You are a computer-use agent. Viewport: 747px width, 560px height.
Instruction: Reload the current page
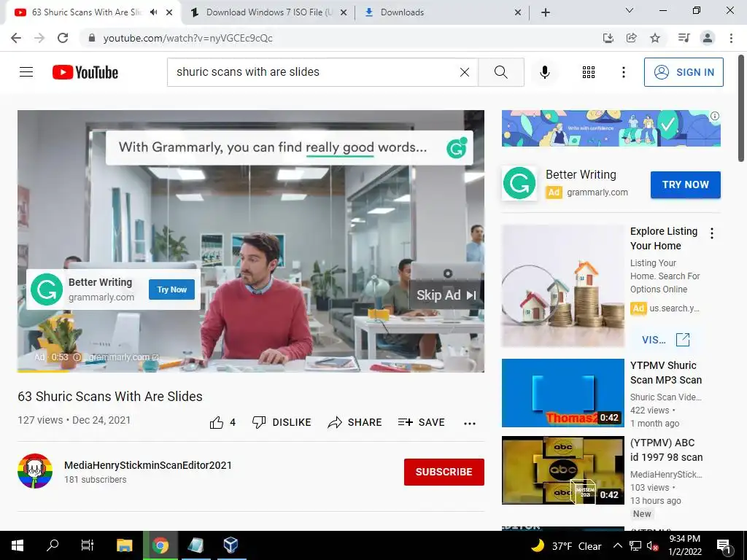tap(63, 38)
